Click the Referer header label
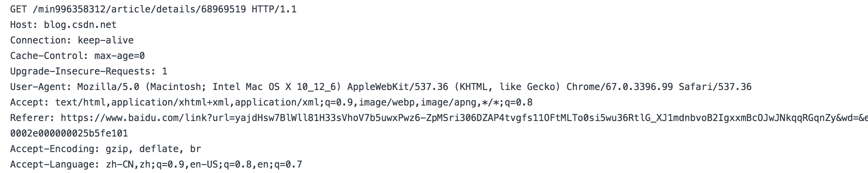 pos(32,118)
